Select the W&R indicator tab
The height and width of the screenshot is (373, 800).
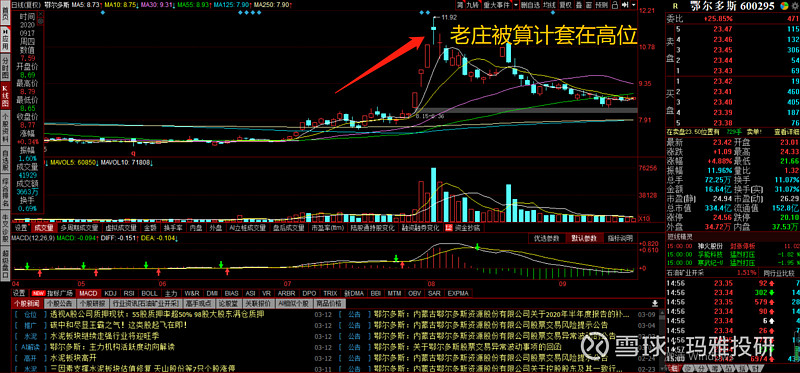tap(192, 293)
